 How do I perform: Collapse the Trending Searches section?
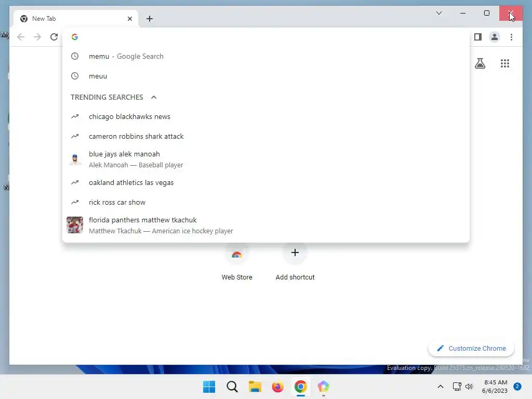[x=154, y=97]
